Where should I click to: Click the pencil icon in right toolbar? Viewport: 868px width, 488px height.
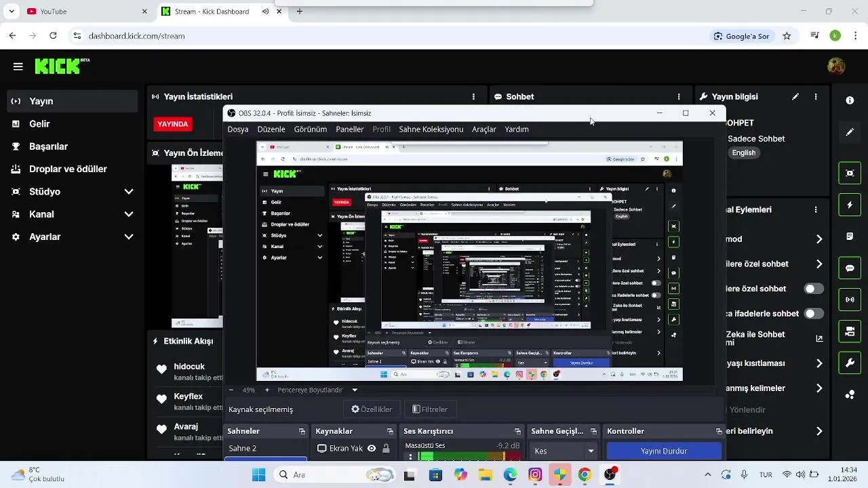click(850, 132)
